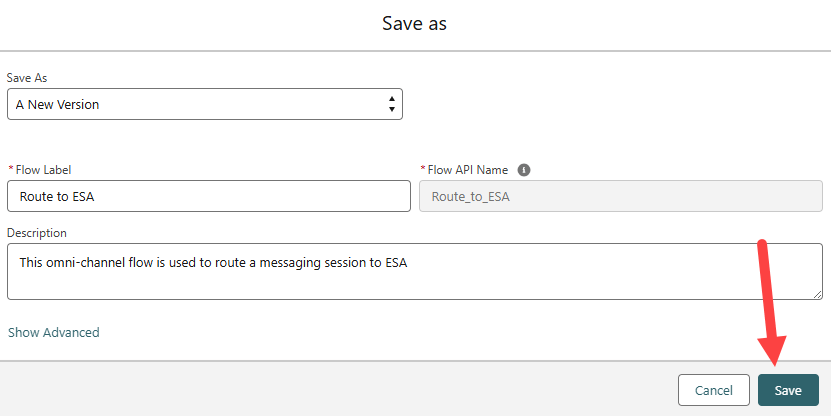Viewport: 831px width, 416px height.
Task: Click the "Save as" dialog heading
Action: coord(414,23)
